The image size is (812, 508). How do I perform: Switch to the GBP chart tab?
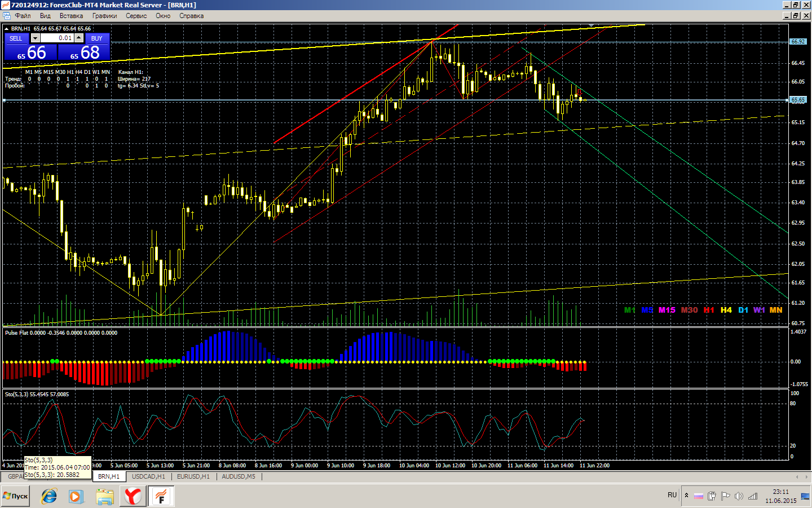click(x=15, y=476)
